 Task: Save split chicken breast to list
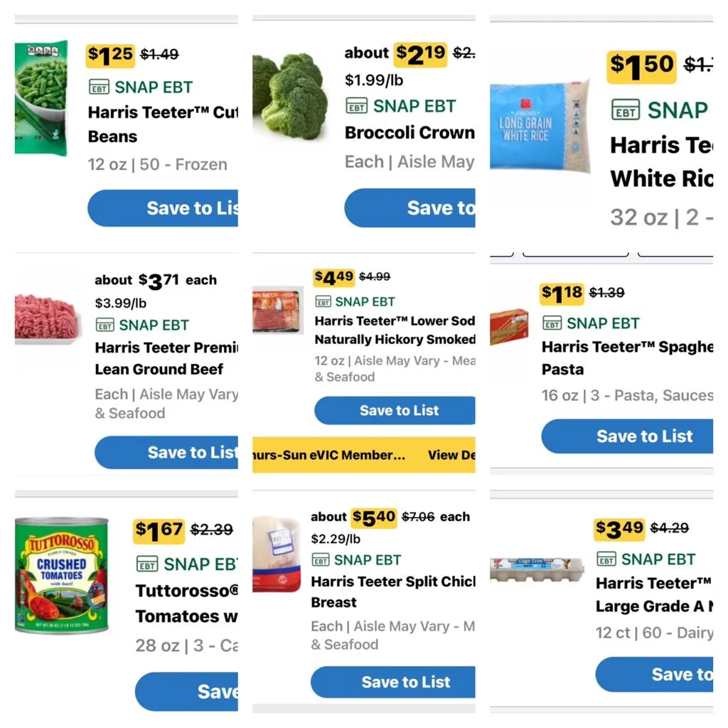tap(393, 682)
